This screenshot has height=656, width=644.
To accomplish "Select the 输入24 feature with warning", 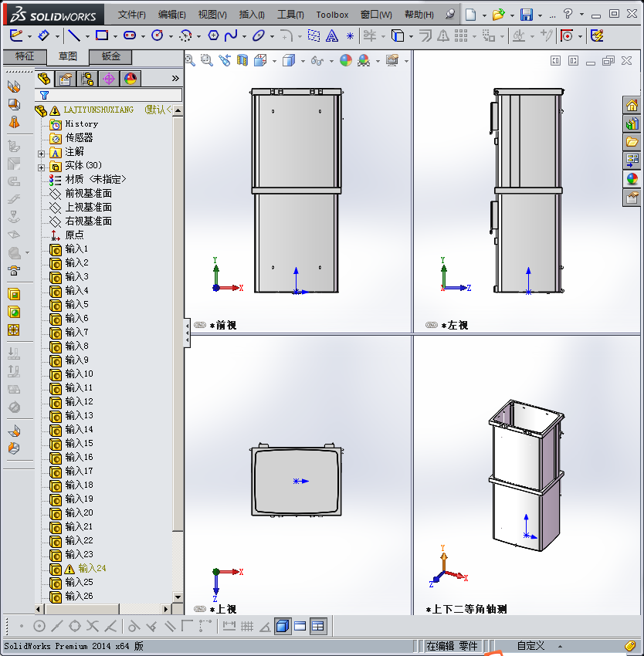I will click(x=92, y=568).
